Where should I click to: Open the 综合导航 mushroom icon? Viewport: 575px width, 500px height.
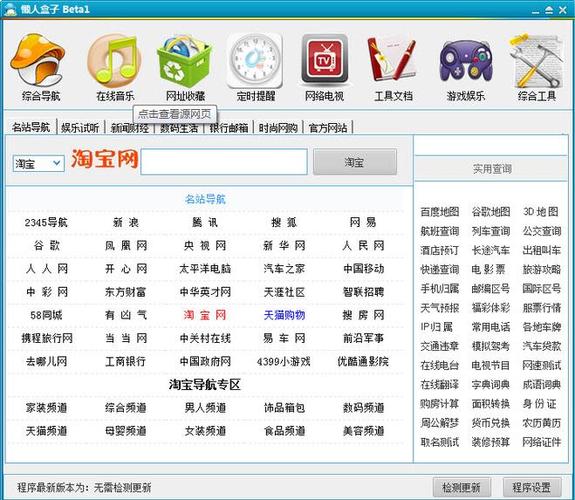pos(38,60)
